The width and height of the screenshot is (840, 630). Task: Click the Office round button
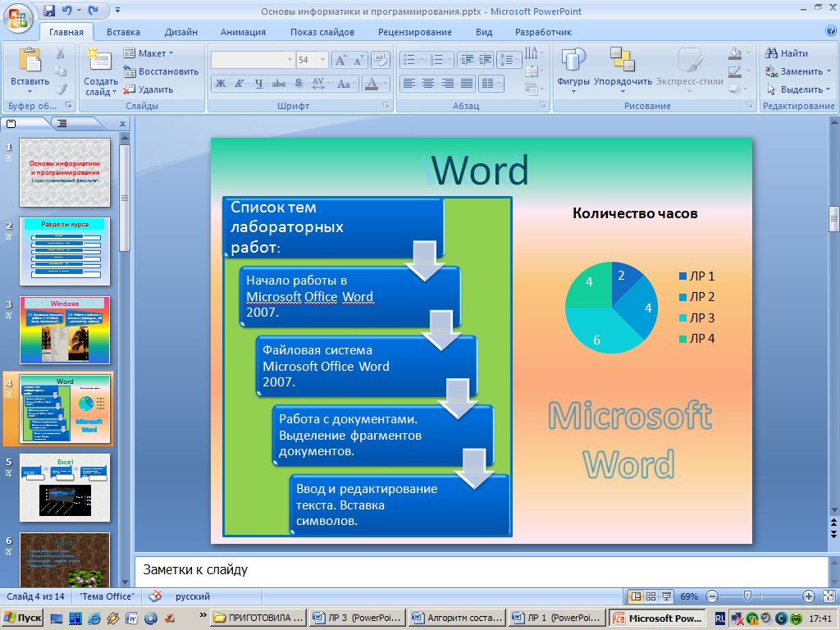coord(18,18)
